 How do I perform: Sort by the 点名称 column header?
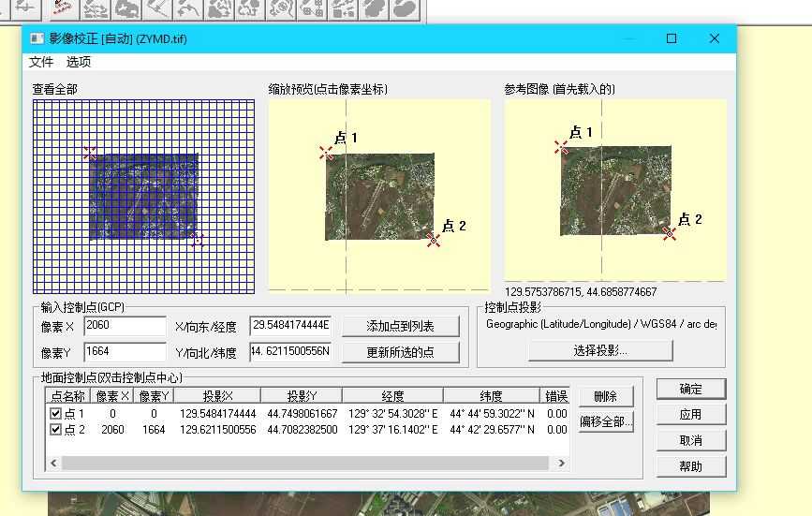pyautogui.click(x=67, y=396)
